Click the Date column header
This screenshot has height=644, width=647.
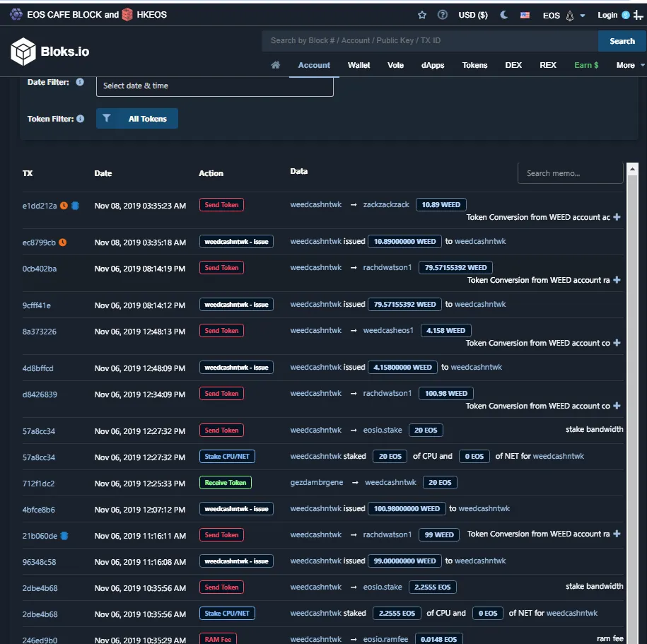coord(103,173)
